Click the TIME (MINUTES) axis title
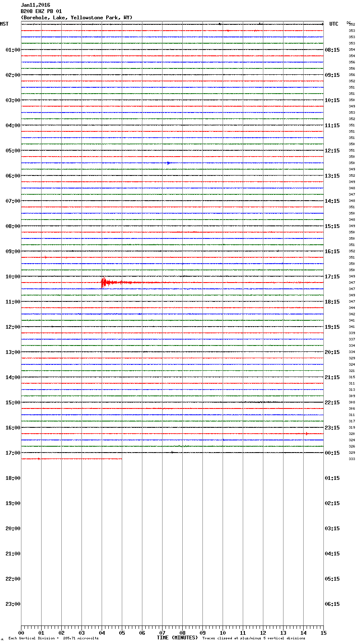This screenshot has width=357, height=644. pos(177,638)
